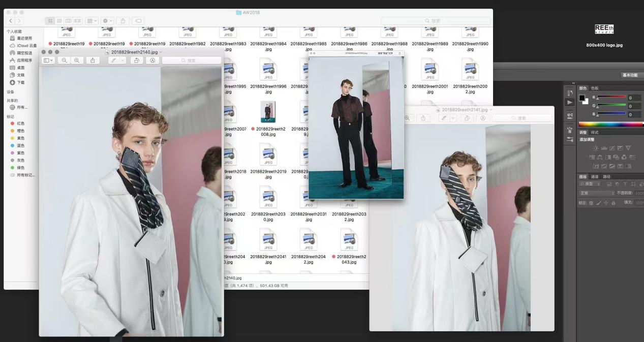Toggle the lock transparent pixels icon
This screenshot has height=342, width=644.
click(x=591, y=203)
